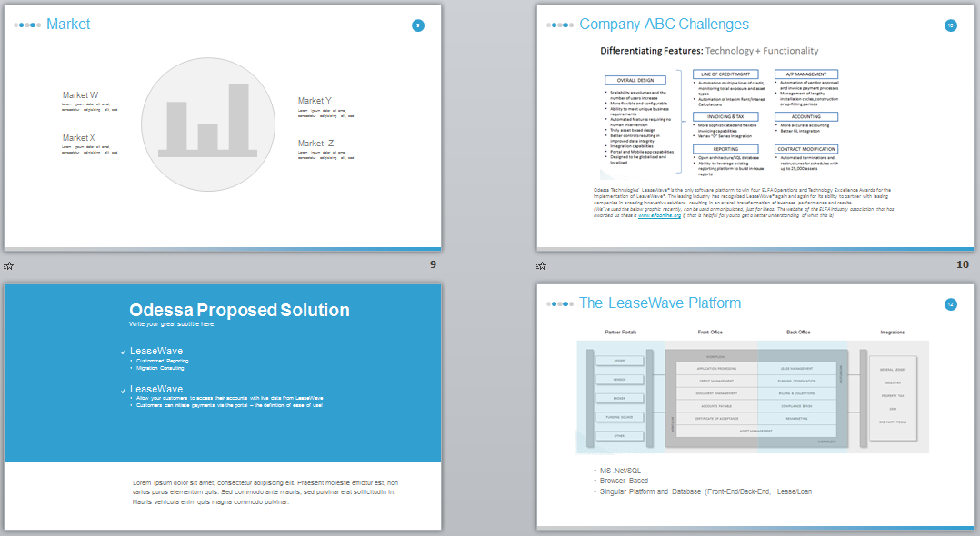Click the 'FUNDING SOURCE' portal box
The width and height of the screenshot is (980, 536).
619,417
